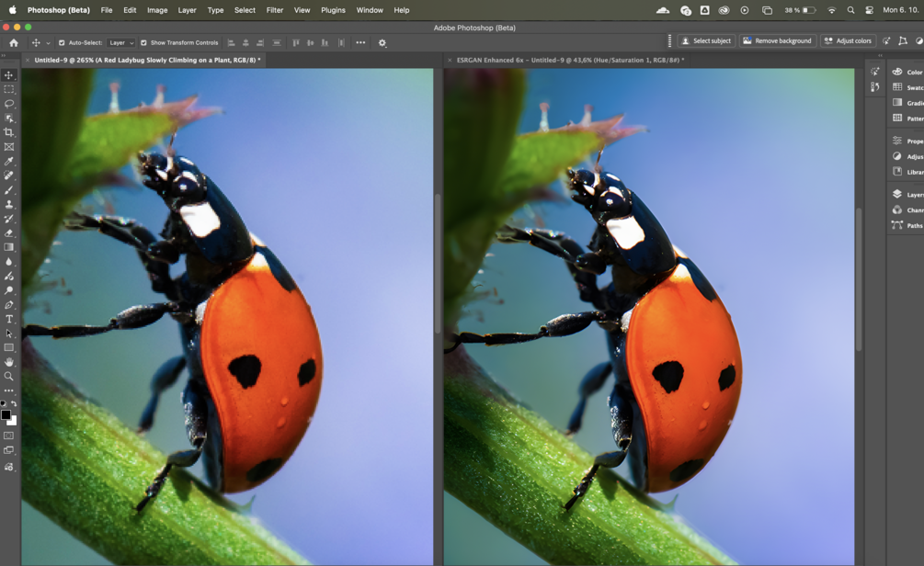Image resolution: width=924 pixels, height=566 pixels.
Task: Open more align options (three dots)
Action: point(360,42)
